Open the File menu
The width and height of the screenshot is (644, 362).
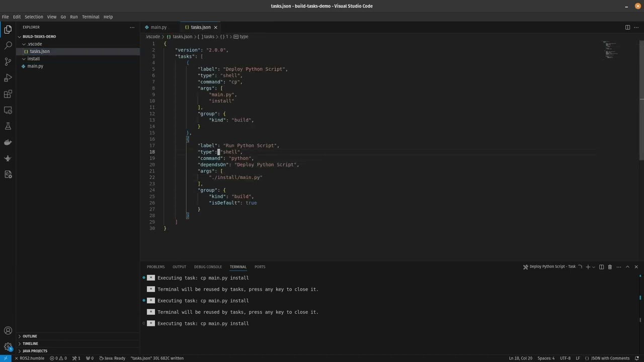pyautogui.click(x=5, y=17)
